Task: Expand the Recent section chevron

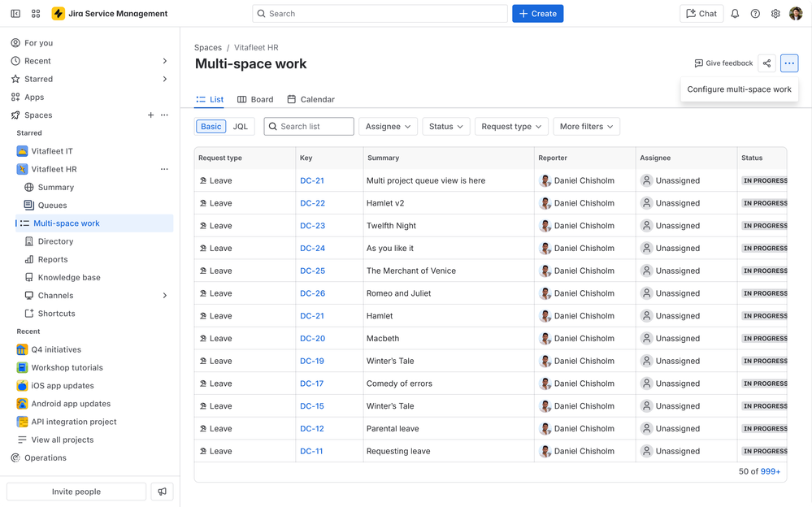Action: (x=165, y=61)
